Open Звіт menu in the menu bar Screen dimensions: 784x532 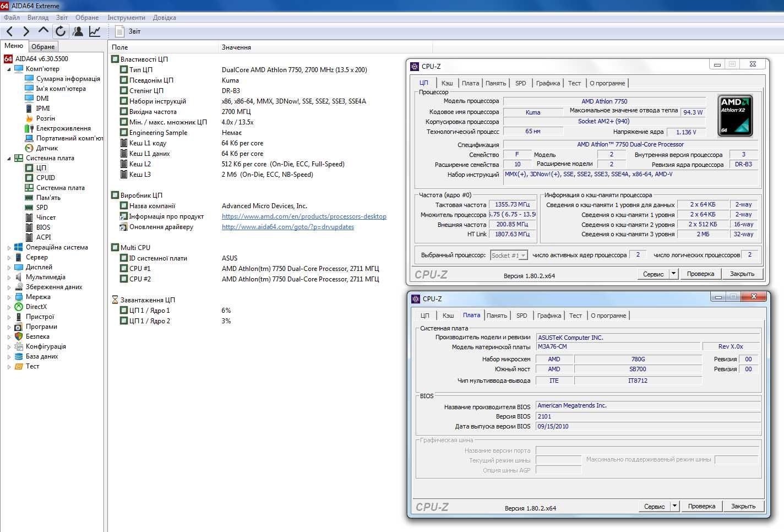pos(62,18)
